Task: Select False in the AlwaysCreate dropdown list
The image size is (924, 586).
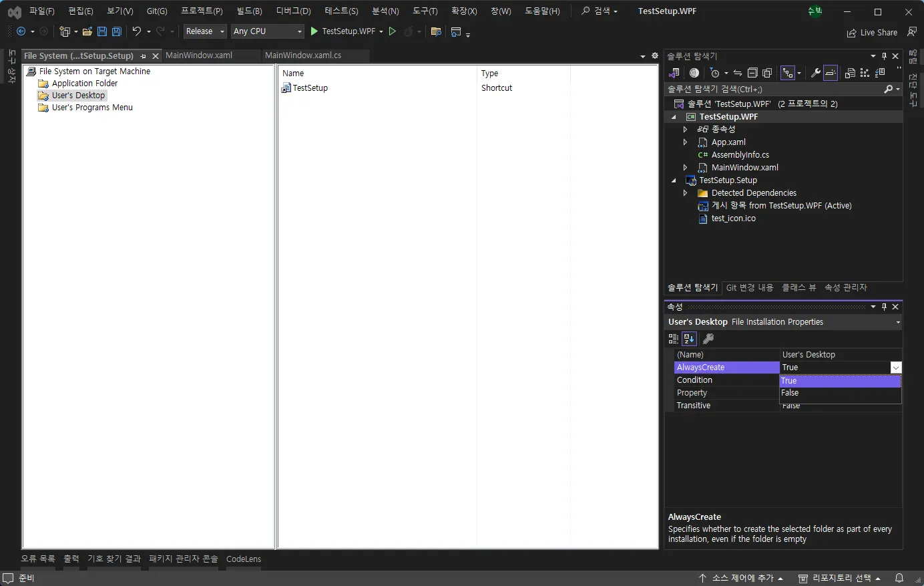Action: point(840,393)
